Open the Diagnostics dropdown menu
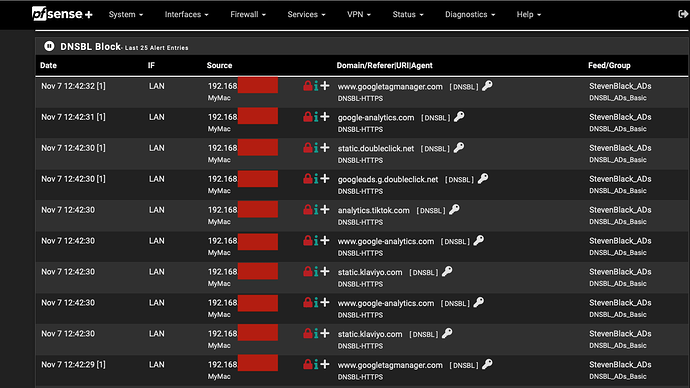Viewport: 690px width, 388px height. coord(470,15)
